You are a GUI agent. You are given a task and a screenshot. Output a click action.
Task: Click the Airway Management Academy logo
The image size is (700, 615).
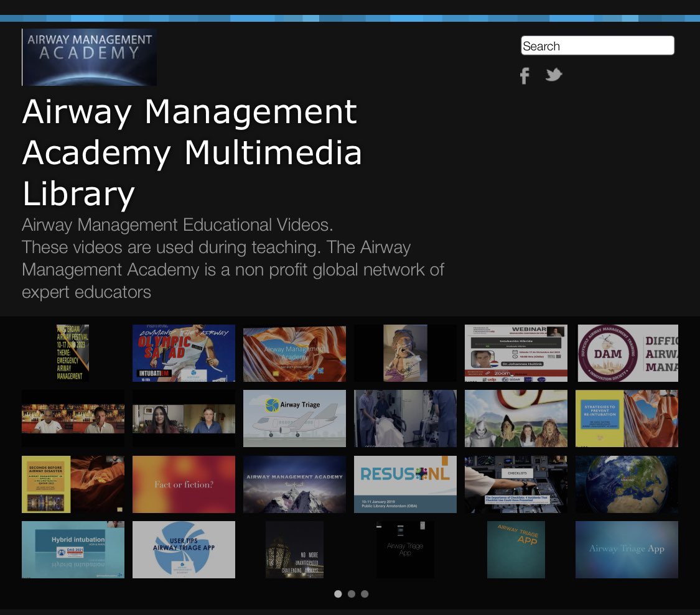89,57
